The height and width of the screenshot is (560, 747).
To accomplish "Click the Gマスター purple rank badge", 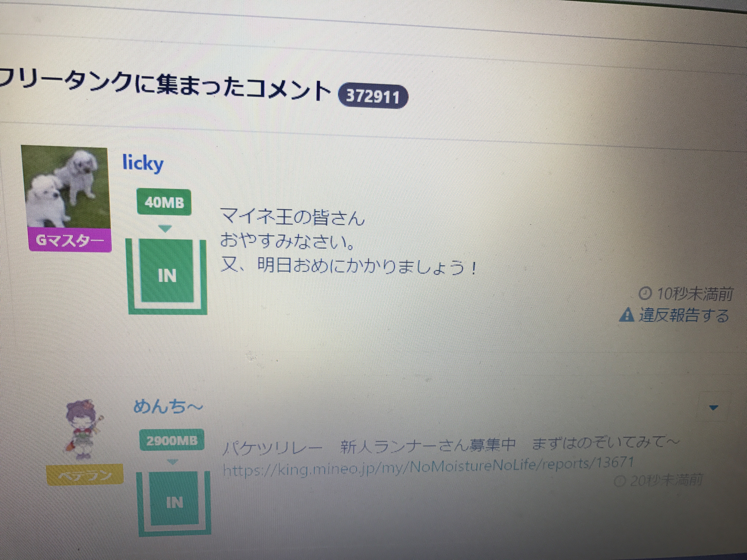I will tap(70, 240).
